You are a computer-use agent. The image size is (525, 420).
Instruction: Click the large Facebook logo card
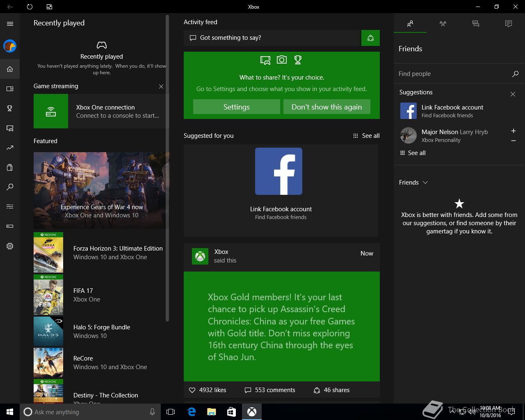[x=279, y=171]
